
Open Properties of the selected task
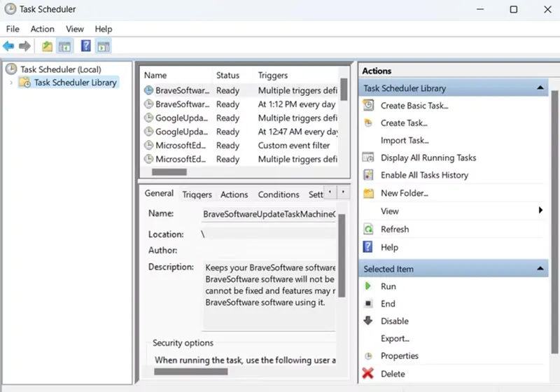[x=399, y=356]
